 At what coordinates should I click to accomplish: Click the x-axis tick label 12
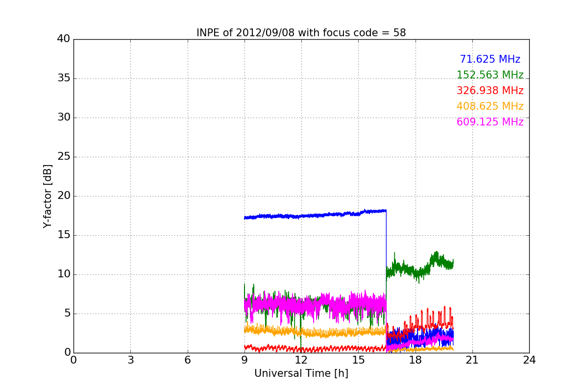pyautogui.click(x=301, y=360)
